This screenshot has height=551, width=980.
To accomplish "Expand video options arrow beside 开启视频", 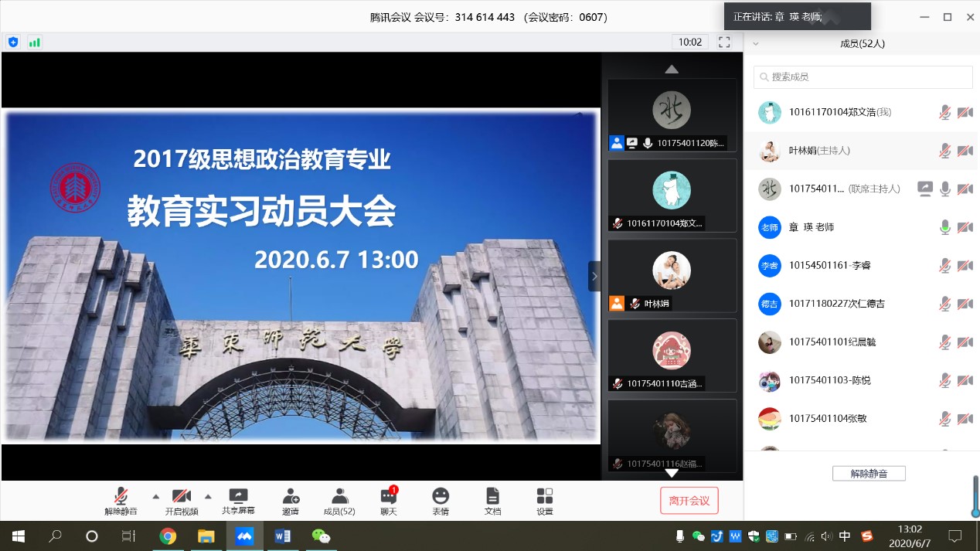I will (208, 496).
